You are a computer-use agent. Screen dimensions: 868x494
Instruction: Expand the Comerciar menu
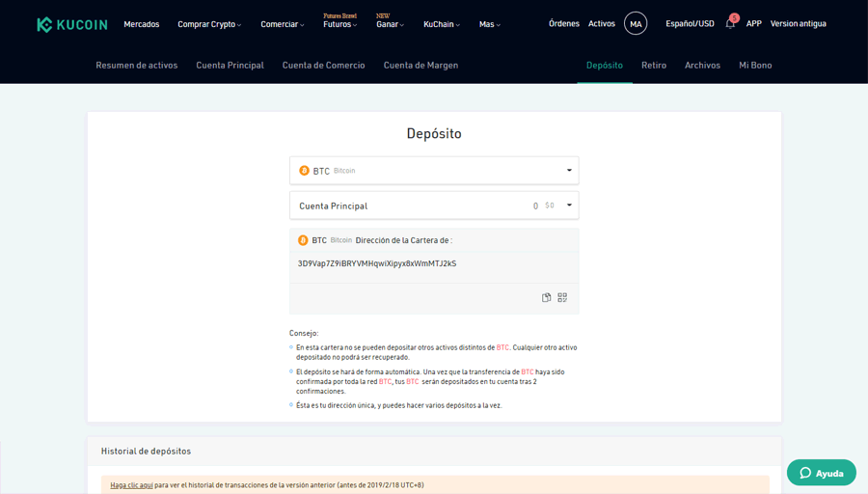[x=283, y=24]
